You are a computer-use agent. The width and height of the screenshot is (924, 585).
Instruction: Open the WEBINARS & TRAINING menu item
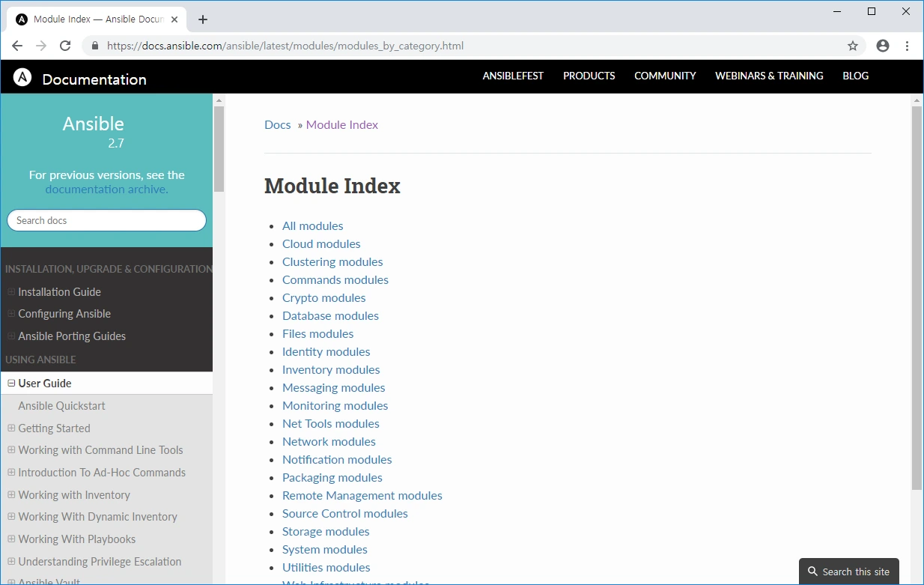pyautogui.click(x=769, y=76)
